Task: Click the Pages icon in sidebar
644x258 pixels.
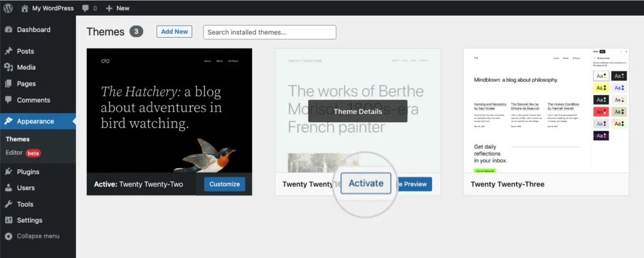Action: [9, 84]
